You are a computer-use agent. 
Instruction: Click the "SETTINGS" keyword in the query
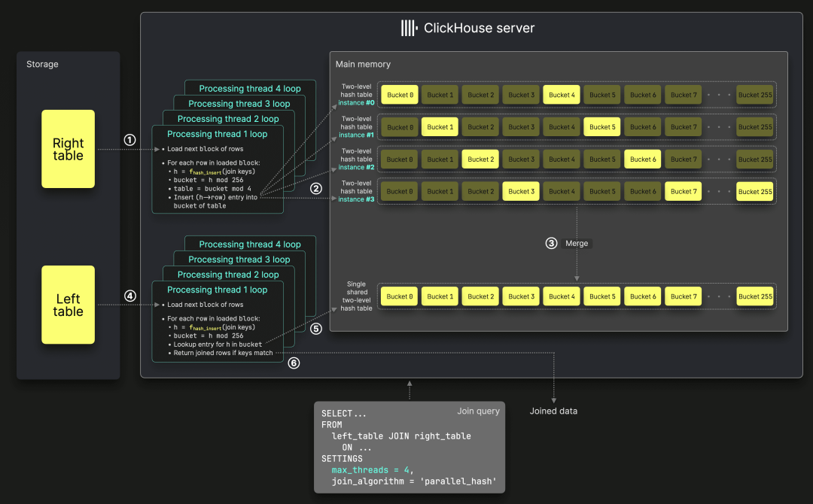point(342,459)
